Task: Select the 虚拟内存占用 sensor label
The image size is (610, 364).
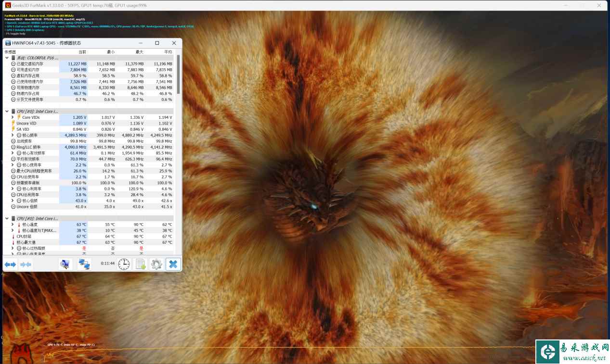Action: click(x=28, y=75)
